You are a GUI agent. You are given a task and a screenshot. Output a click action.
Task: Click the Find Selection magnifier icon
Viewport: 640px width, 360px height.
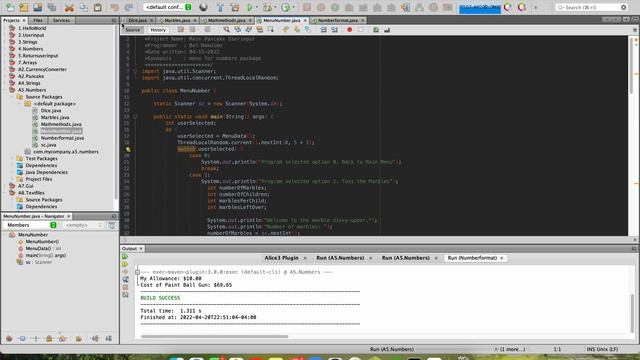tap(226, 29)
